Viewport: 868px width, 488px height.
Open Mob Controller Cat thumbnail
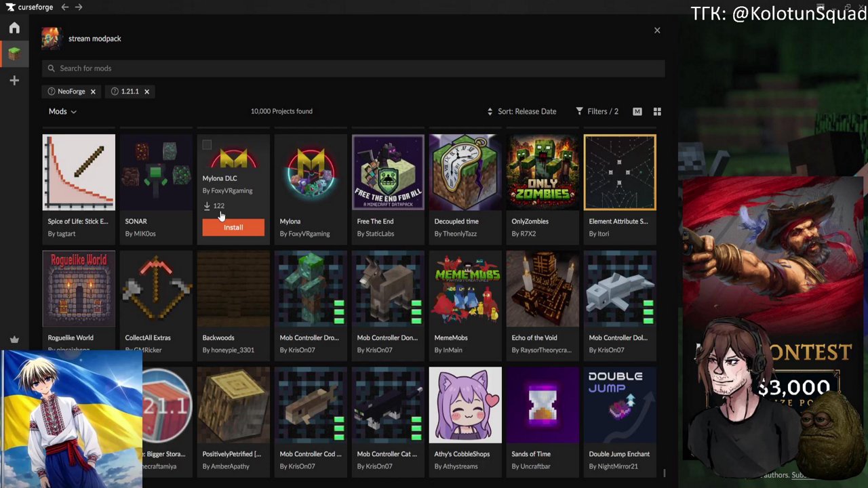tap(388, 405)
